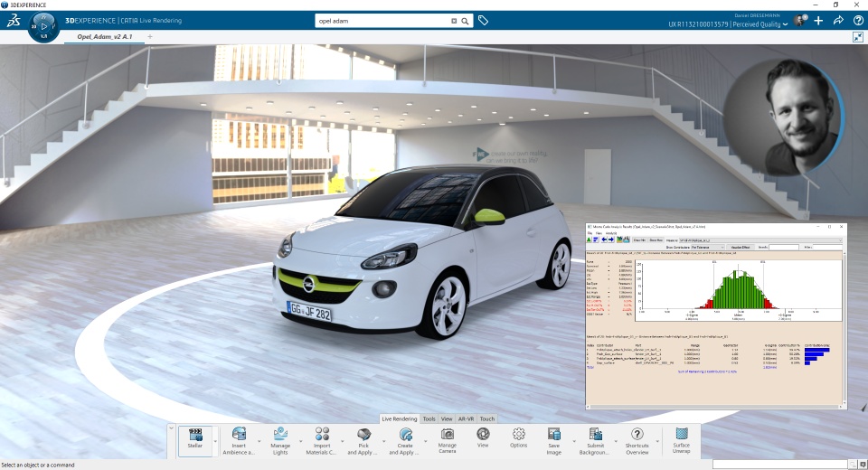Click right blue arrow in analysis window
Image resolution: width=868 pixels, height=470 pixels.
611,240
